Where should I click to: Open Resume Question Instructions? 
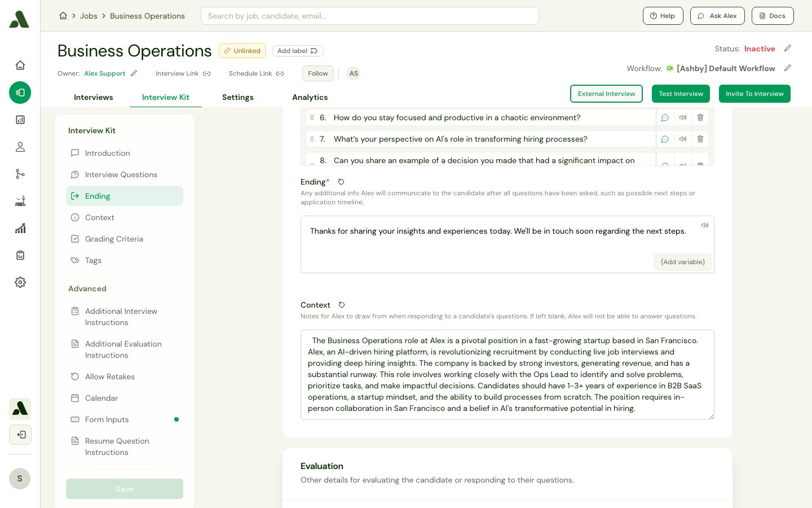(125, 446)
